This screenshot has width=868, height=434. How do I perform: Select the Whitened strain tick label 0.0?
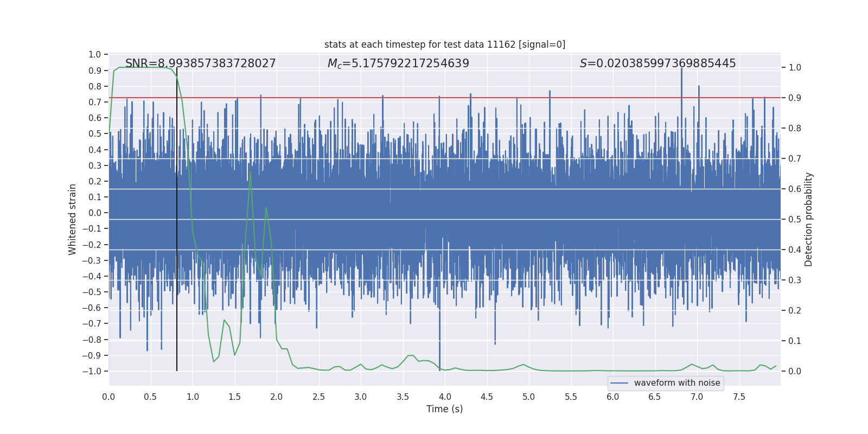[x=95, y=213]
